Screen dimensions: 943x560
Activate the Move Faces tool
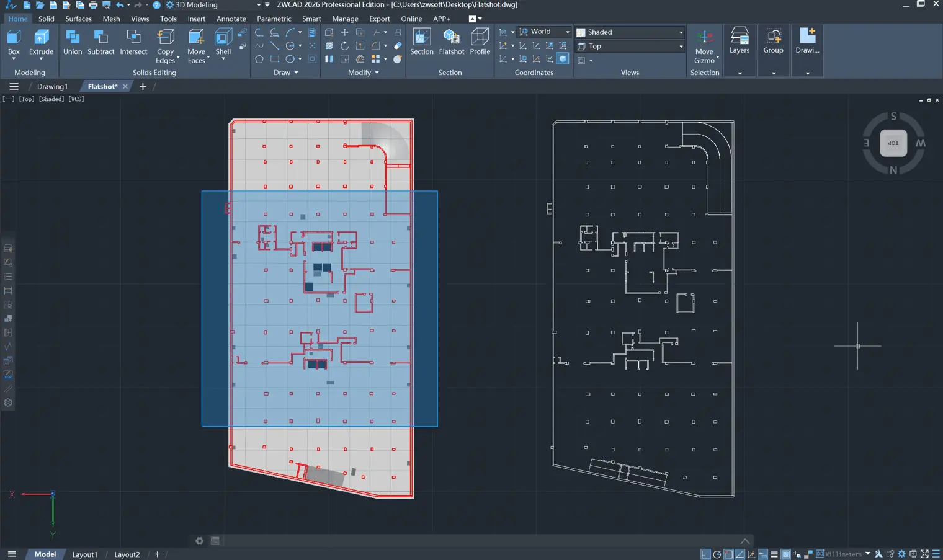pyautogui.click(x=197, y=46)
